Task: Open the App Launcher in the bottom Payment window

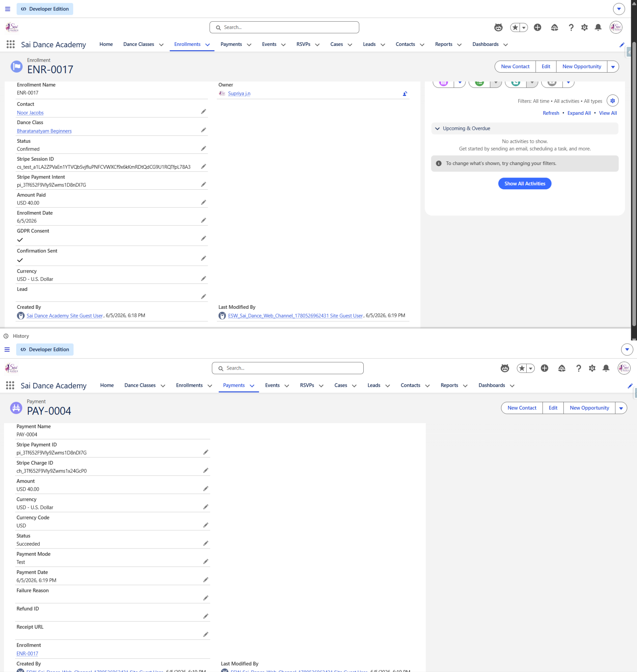Action: [x=10, y=385]
